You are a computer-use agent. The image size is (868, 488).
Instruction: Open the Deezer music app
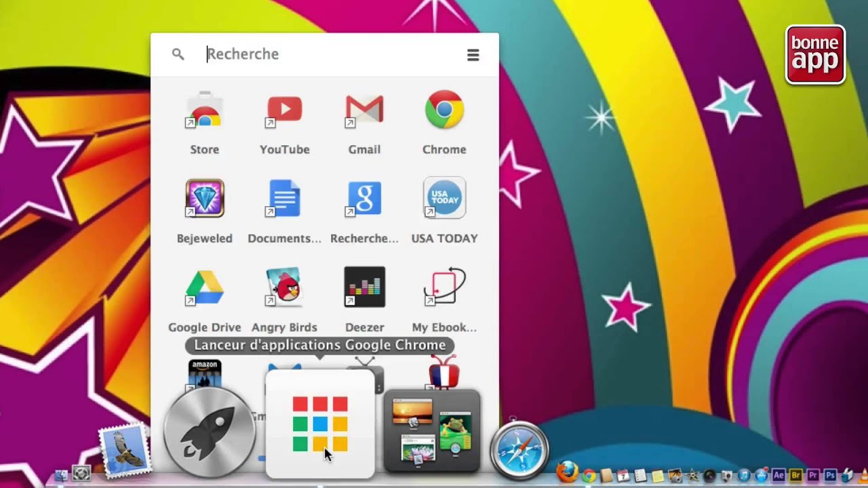tap(364, 287)
